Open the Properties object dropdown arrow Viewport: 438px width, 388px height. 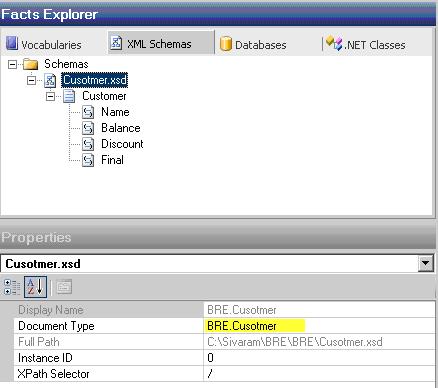[x=425, y=264]
